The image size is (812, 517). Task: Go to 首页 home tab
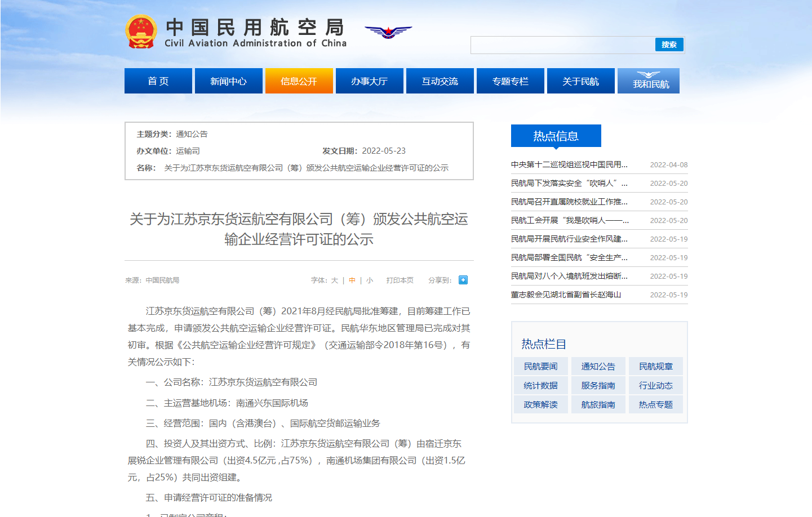[158, 81]
